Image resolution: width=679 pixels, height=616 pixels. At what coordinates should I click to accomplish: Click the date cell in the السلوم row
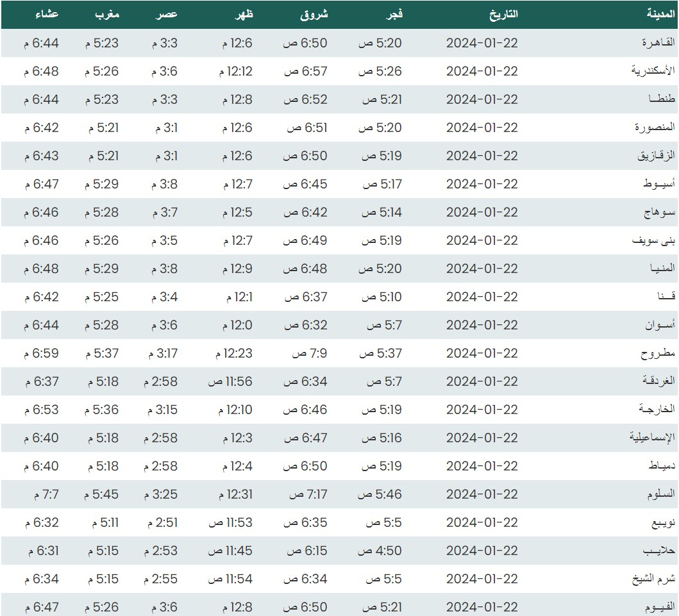(x=482, y=494)
